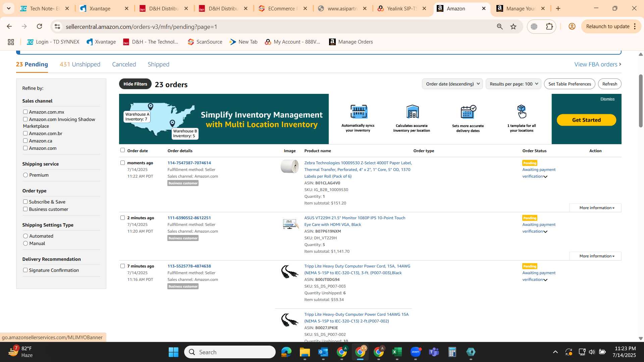The height and width of the screenshot is (362, 644).
Task: Open Outlook from the taskbar
Action: click(323, 352)
